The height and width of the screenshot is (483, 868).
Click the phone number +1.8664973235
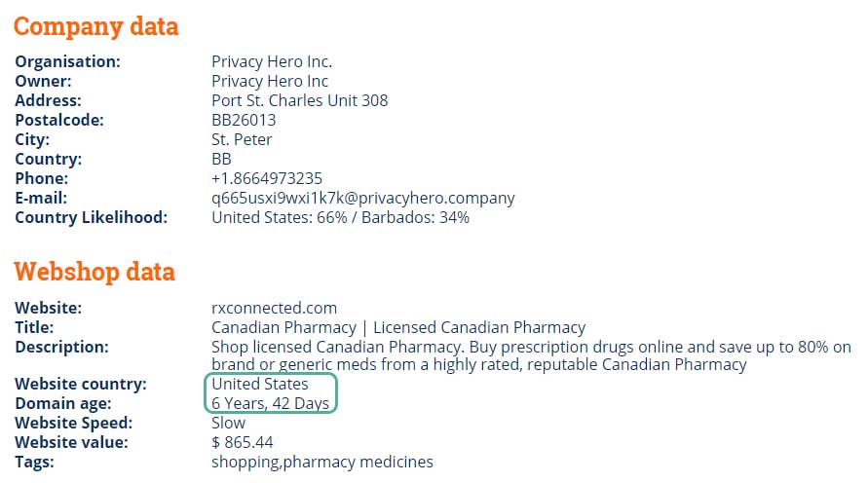click(x=267, y=179)
